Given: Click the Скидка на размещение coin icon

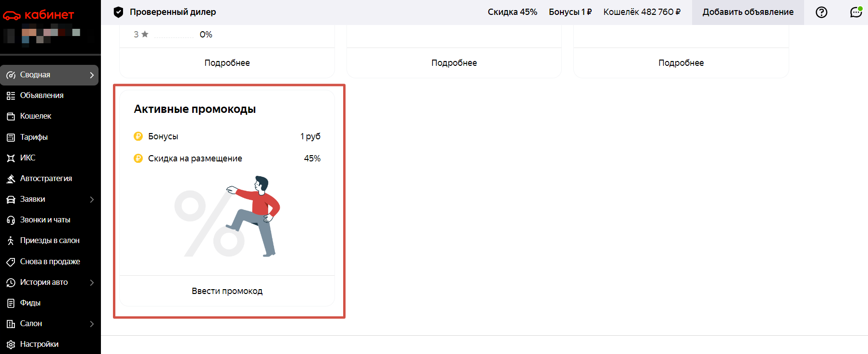Looking at the screenshot, I should click(138, 159).
